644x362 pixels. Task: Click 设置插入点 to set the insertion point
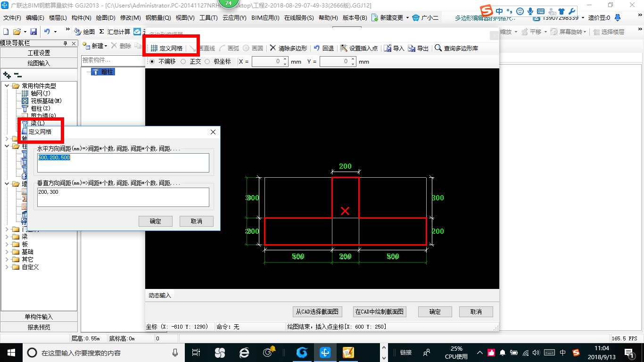[x=359, y=48]
